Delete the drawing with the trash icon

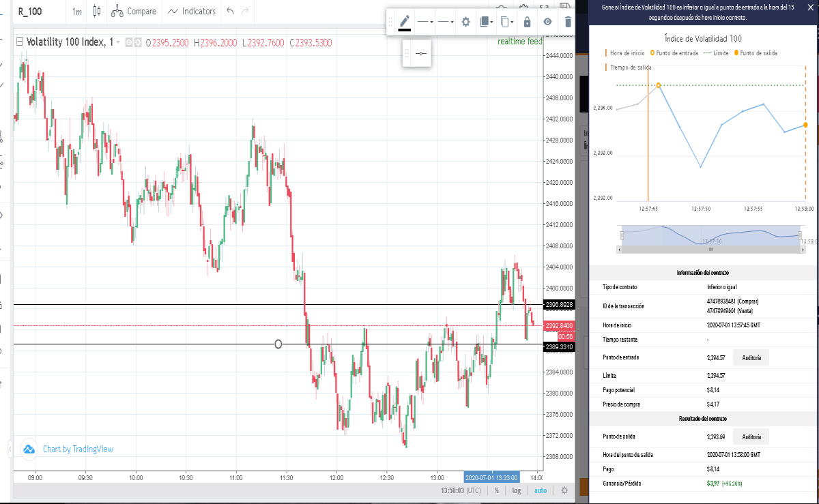pos(568,22)
